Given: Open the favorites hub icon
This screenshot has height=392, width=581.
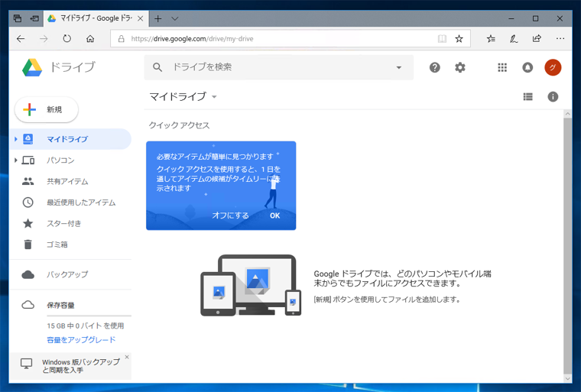Looking at the screenshot, I should click(x=491, y=38).
